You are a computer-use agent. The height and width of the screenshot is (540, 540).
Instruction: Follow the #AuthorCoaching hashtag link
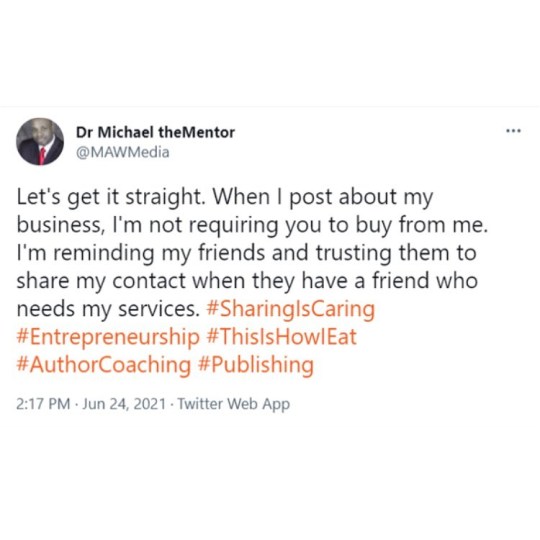click(x=104, y=365)
